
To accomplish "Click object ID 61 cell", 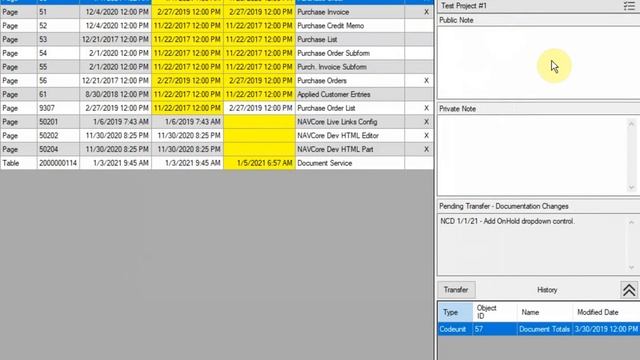I will click(58, 94).
